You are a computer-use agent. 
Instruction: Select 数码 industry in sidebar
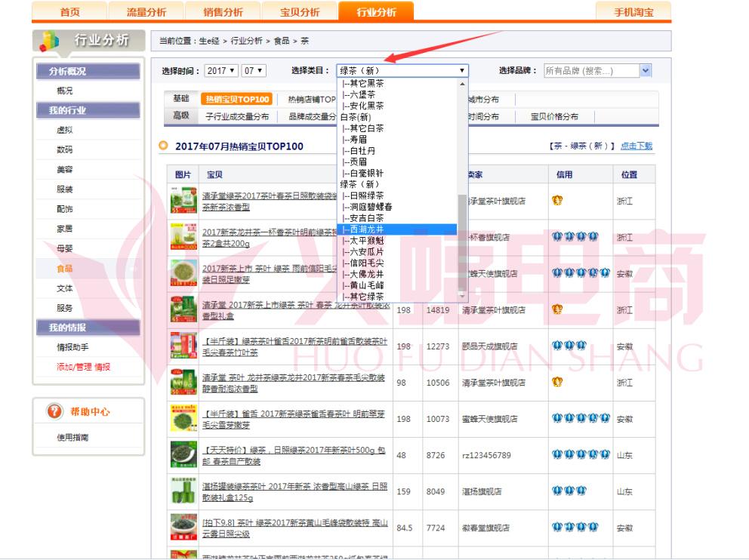(65, 149)
